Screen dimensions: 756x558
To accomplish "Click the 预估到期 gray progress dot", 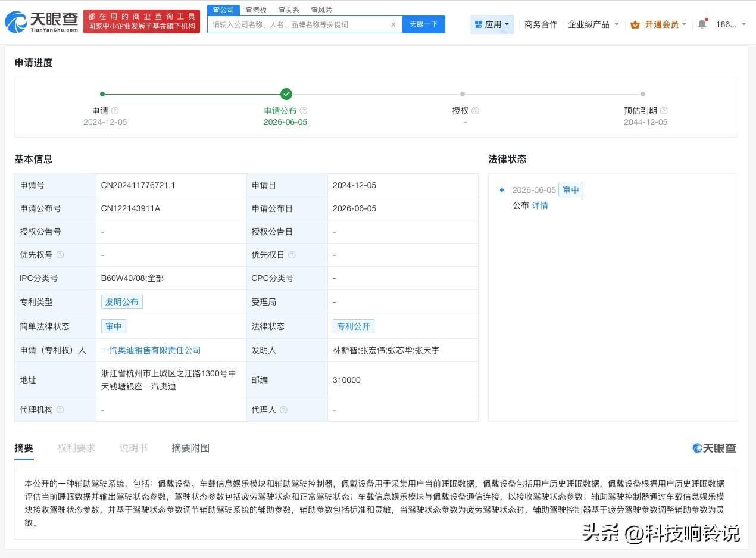I will pyautogui.click(x=643, y=94).
